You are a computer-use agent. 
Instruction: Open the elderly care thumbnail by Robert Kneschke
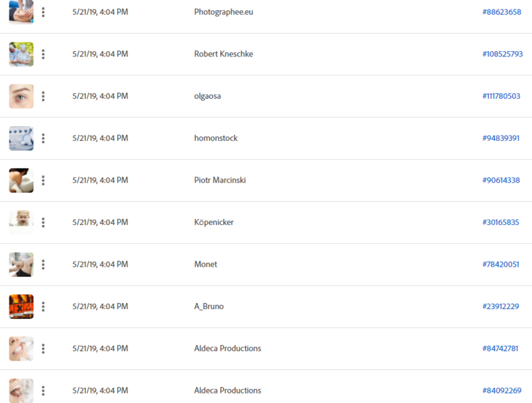coord(21,54)
